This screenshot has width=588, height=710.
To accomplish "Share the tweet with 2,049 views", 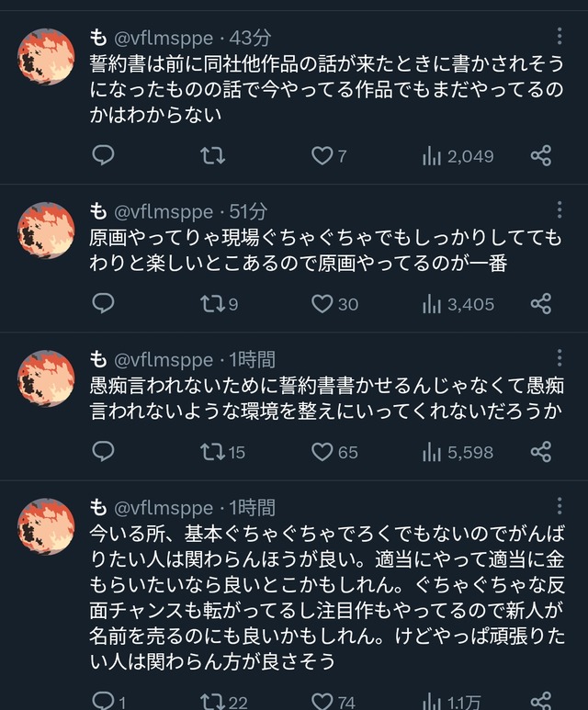I will click(541, 156).
